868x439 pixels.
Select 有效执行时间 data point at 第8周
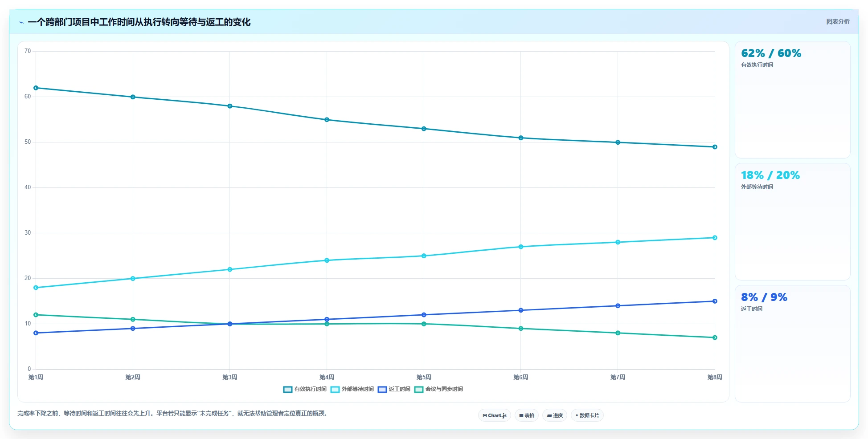[715, 147]
